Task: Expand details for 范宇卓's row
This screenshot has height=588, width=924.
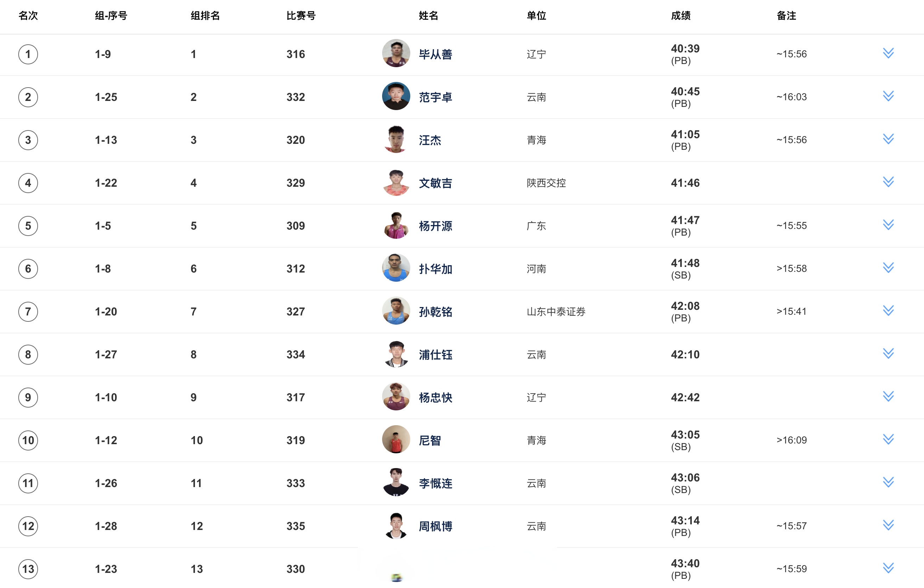Action: click(x=888, y=96)
